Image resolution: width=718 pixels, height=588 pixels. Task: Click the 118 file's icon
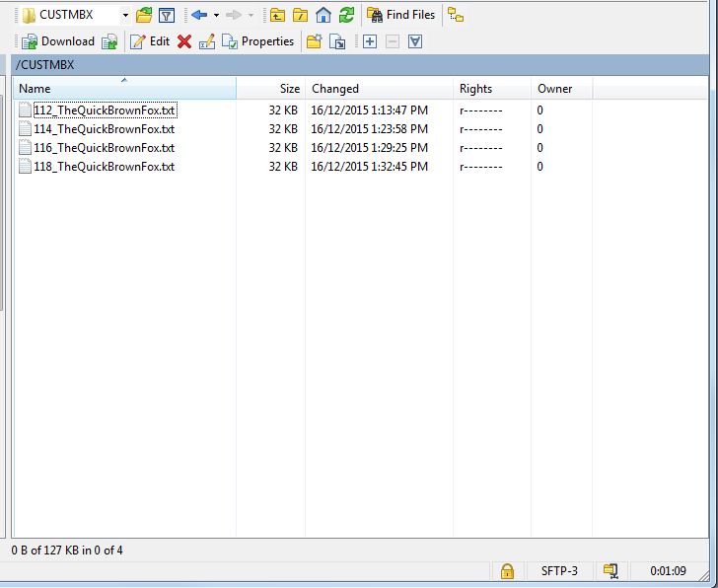pyautogui.click(x=26, y=167)
